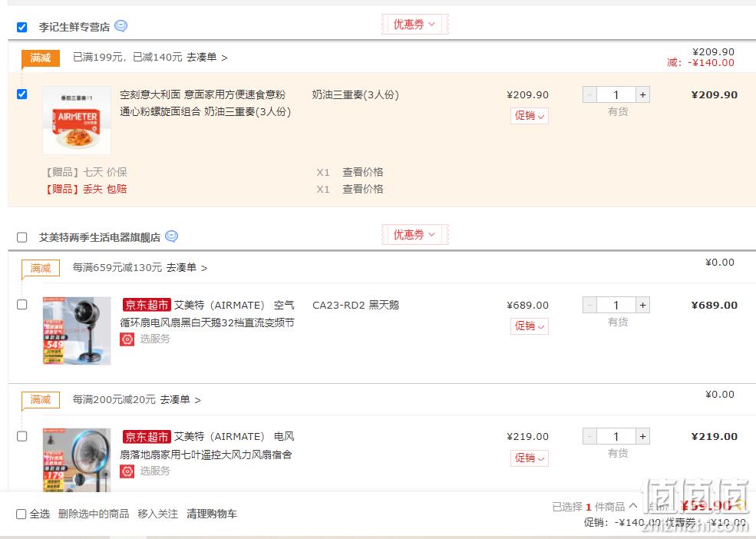Image resolution: width=756 pixels, height=539 pixels.
Task: Decrease quantity of ¥689.00 circulation fan
Action: [x=589, y=305]
